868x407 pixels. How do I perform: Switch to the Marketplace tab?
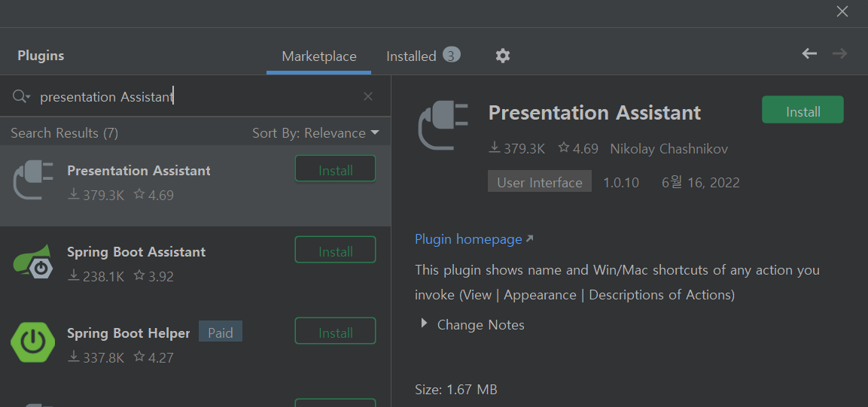[x=319, y=56]
